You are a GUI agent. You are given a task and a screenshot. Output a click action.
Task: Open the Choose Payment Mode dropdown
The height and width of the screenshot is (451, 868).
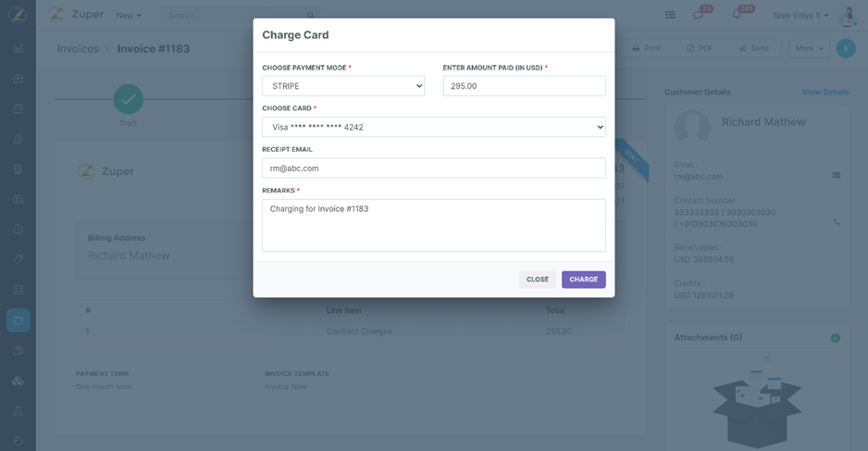[342, 86]
